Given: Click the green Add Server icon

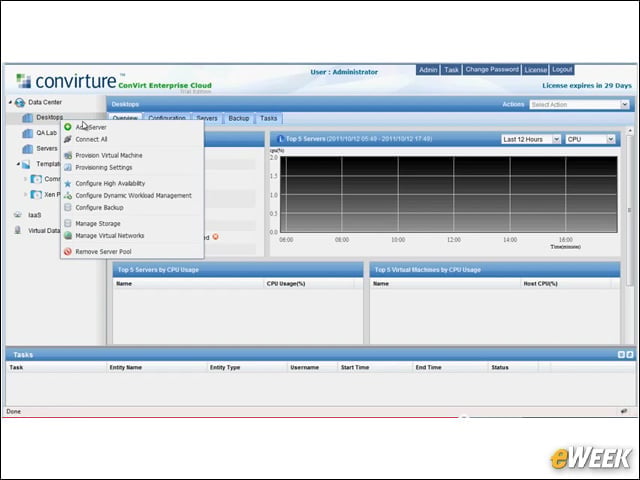Looking at the screenshot, I should 68,127.
